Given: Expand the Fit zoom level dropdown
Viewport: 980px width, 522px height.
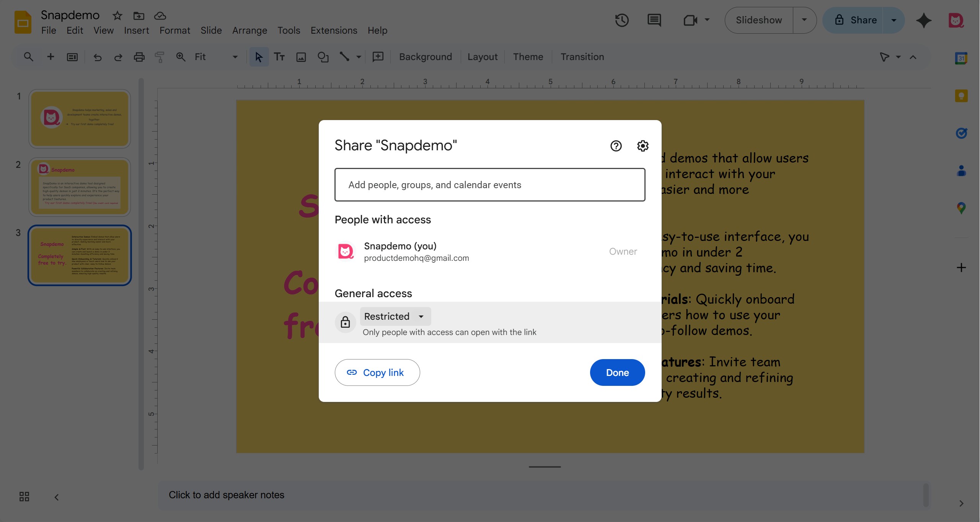Looking at the screenshot, I should point(235,57).
